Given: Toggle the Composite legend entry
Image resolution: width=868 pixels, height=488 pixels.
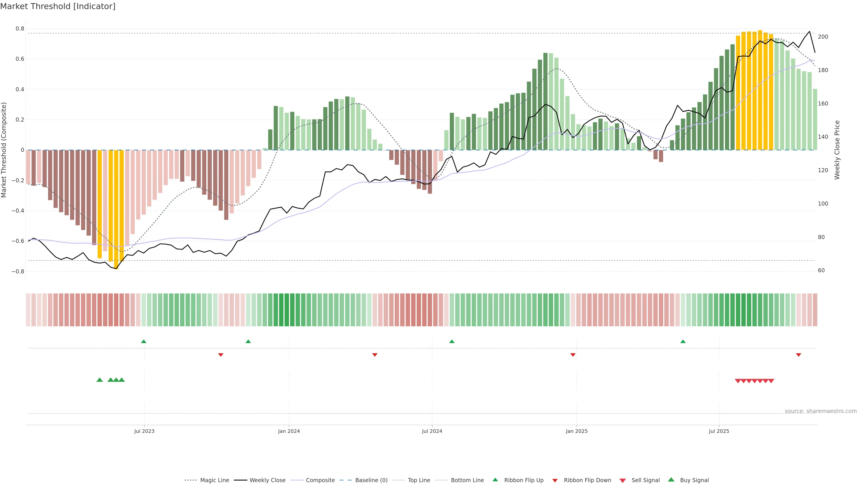Looking at the screenshot, I should click(x=320, y=480).
